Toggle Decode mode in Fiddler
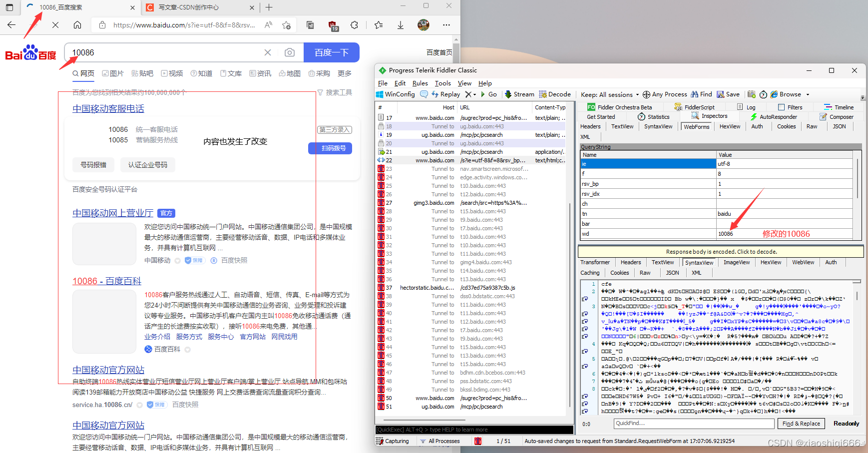The image size is (868, 453). click(554, 94)
